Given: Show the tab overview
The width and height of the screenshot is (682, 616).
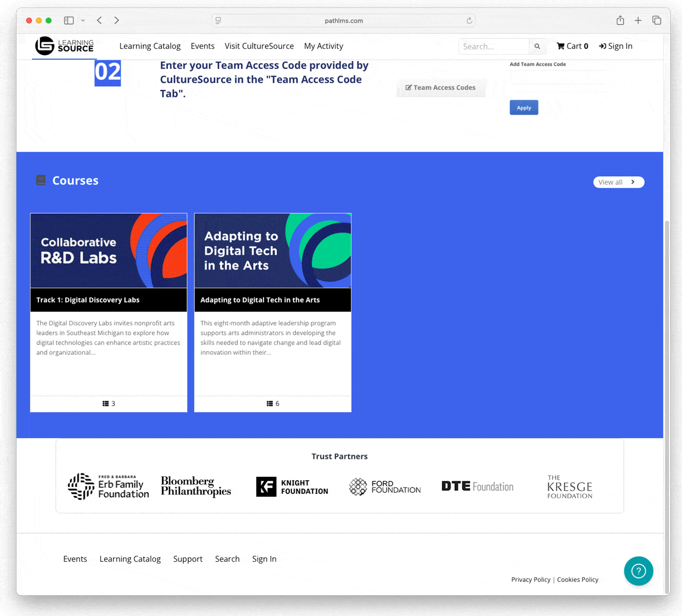Looking at the screenshot, I should point(657,20).
